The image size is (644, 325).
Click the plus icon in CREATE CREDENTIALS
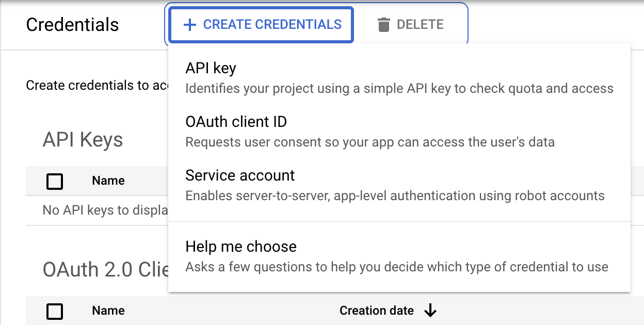[190, 24]
